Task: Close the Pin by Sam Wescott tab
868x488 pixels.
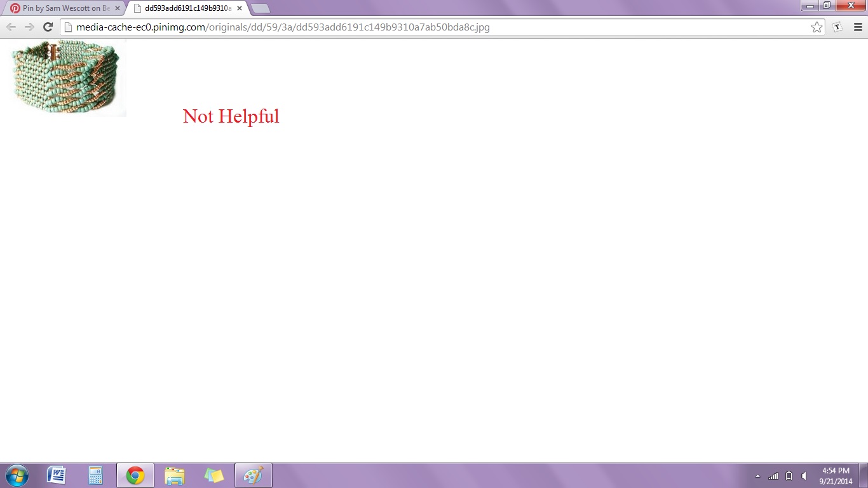Action: [x=118, y=8]
